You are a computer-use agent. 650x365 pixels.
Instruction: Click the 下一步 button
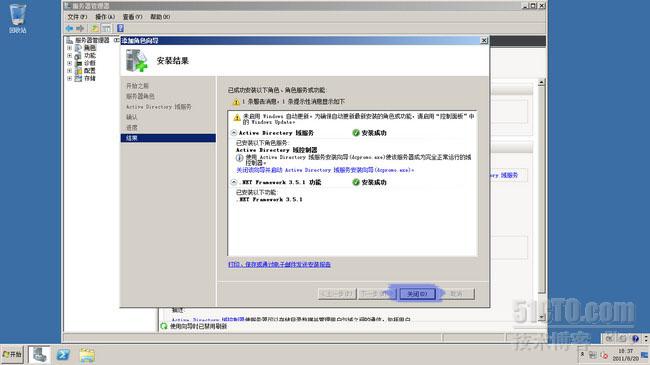click(x=376, y=294)
